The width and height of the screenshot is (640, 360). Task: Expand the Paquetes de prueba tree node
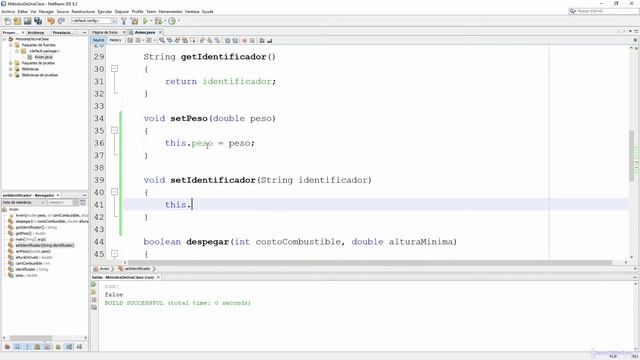11,63
